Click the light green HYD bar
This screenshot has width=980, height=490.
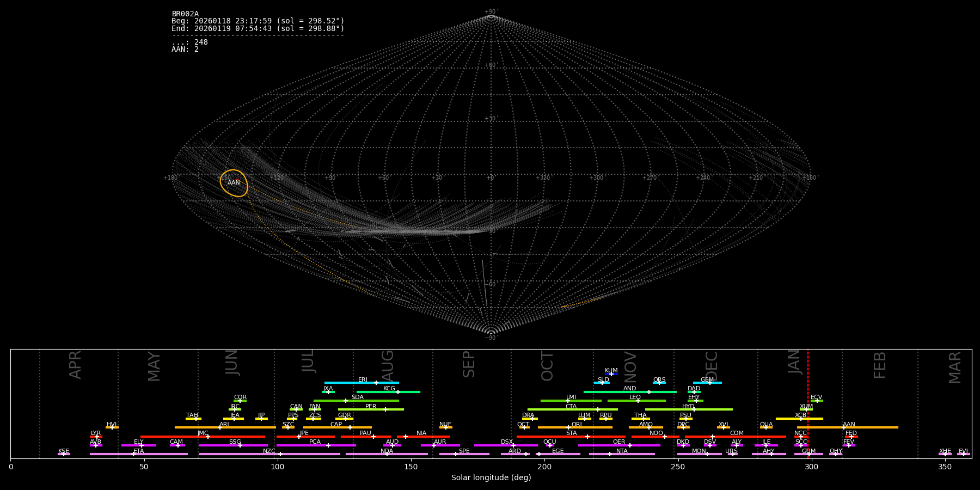pos(689,409)
